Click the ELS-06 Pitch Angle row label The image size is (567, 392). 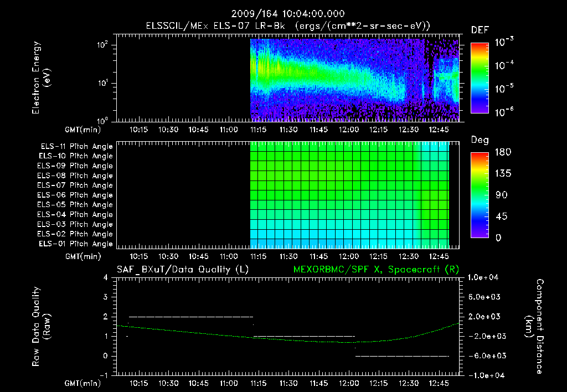click(75, 195)
